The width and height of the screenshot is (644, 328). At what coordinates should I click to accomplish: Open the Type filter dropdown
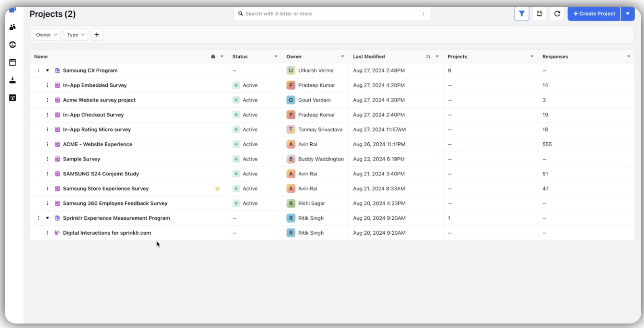pyautogui.click(x=76, y=35)
